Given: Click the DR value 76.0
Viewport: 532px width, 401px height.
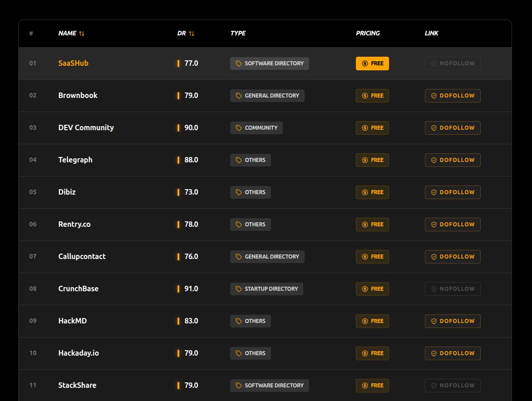Looking at the screenshot, I should (x=191, y=256).
